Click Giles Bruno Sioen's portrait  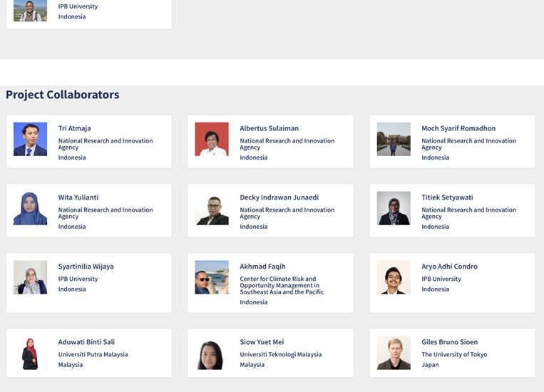click(394, 353)
